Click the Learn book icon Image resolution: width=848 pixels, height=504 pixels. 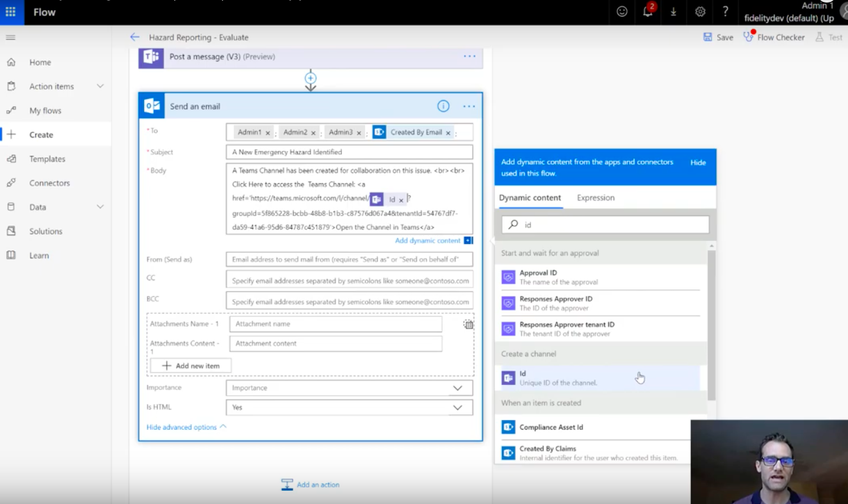click(x=11, y=255)
